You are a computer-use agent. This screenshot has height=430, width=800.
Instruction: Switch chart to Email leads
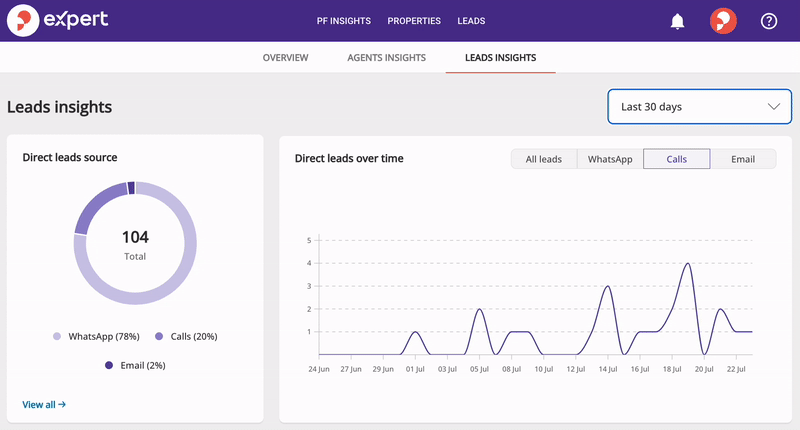click(x=742, y=159)
